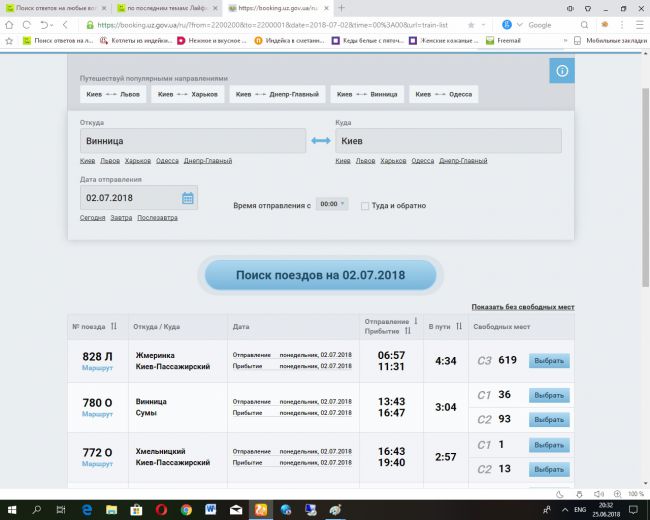The width and height of the screenshot is (650, 520).
Task: Choose seats on train 828 Л
Action: coord(549,361)
